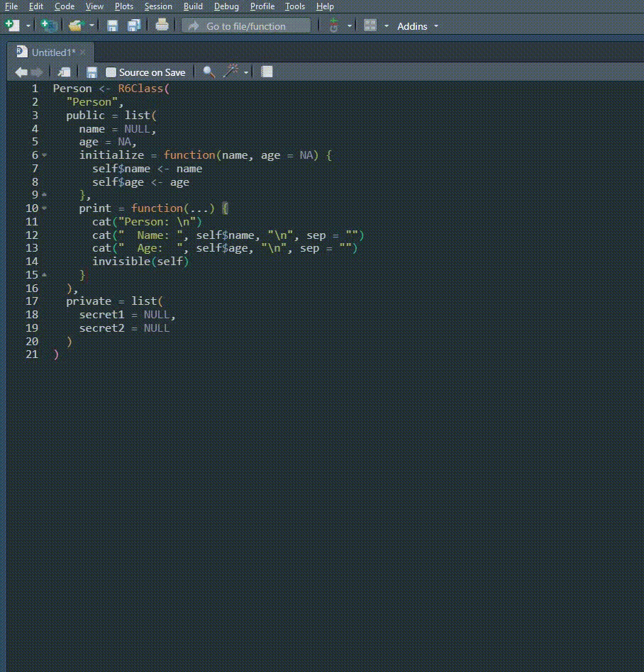Collapse the initialize function fold on line 6

pyautogui.click(x=44, y=155)
